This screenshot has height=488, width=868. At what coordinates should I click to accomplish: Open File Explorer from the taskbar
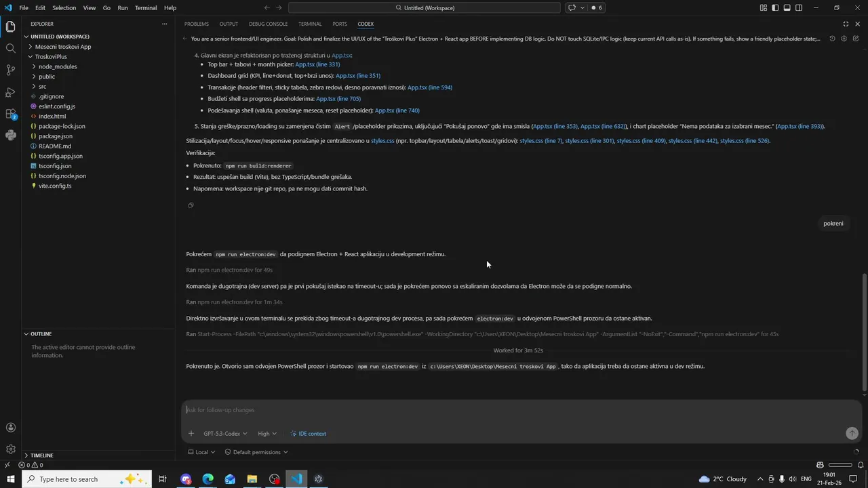[x=252, y=479]
